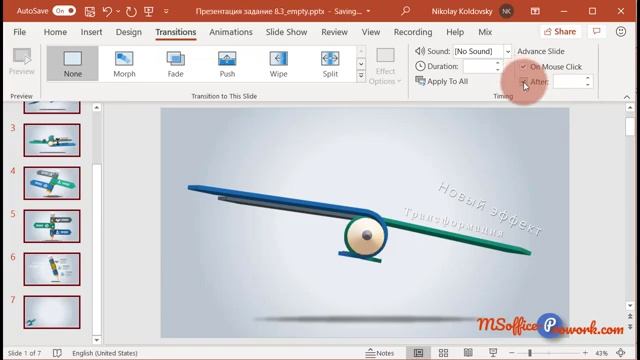Screen dimensions: 640x360
Task: Click the Previous Slide double-arrow button
Action: (x=630, y=317)
